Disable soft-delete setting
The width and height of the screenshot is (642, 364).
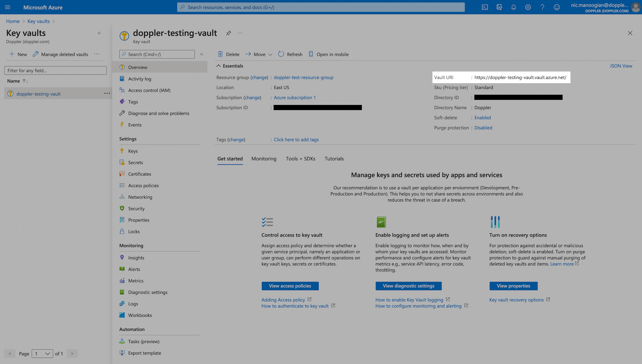click(482, 117)
